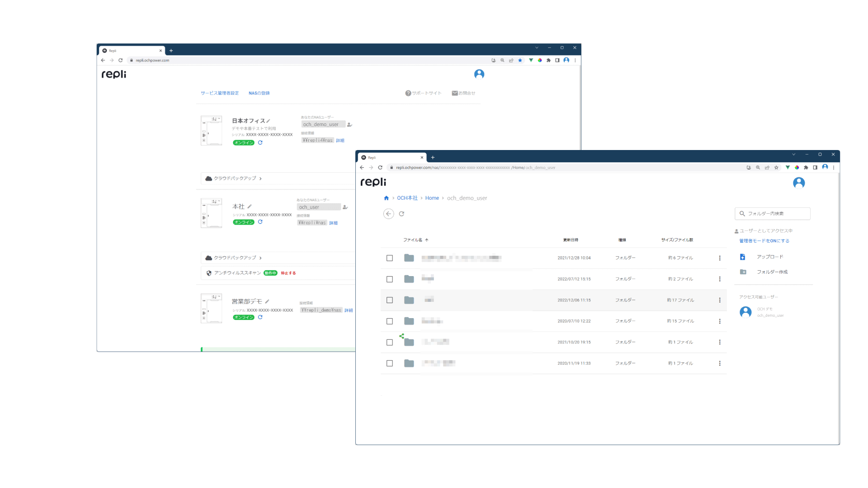Click the circular back arrow in file browser
The width and height of the screenshot is (868, 488).
click(388, 214)
